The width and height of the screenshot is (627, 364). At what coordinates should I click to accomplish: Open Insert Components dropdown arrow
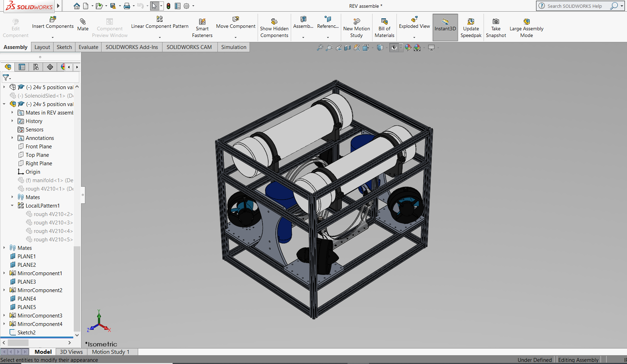[x=53, y=37]
